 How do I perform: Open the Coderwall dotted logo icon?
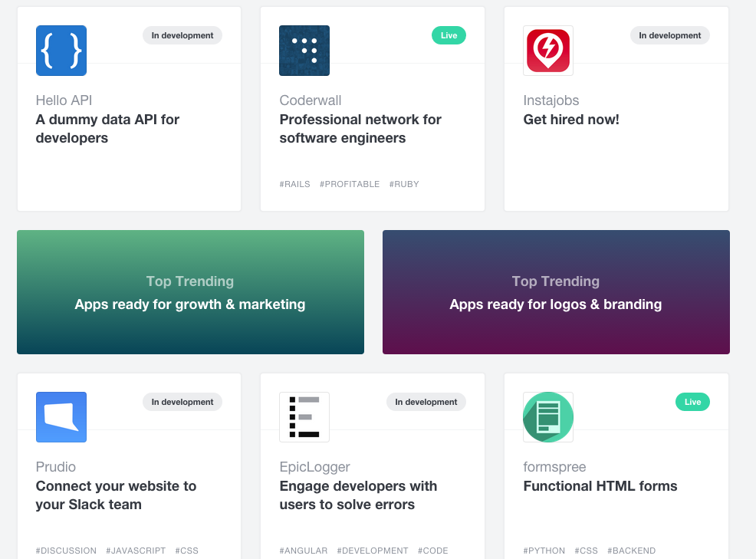pos(304,51)
